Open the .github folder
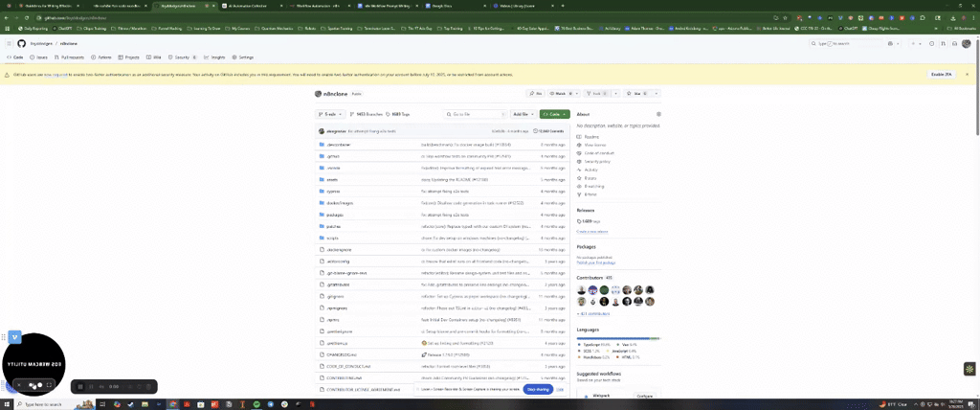 tap(332, 156)
